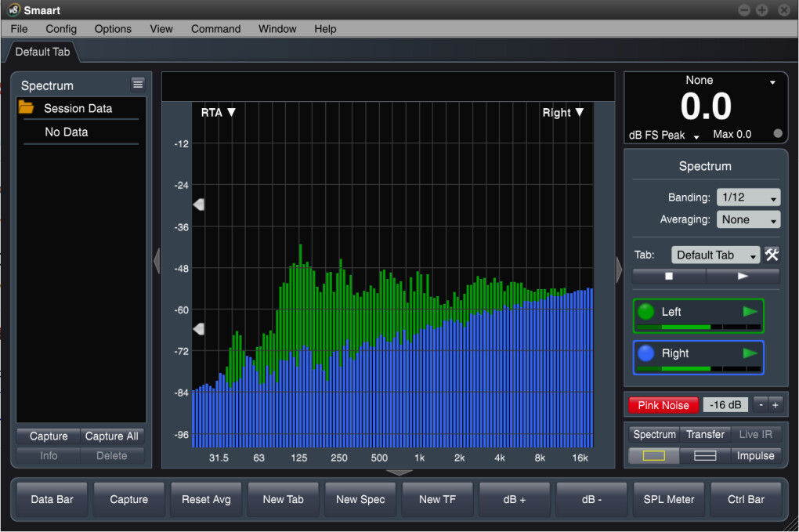Select single-pane view layout icon
This screenshot has width=799, height=532.
point(654,455)
